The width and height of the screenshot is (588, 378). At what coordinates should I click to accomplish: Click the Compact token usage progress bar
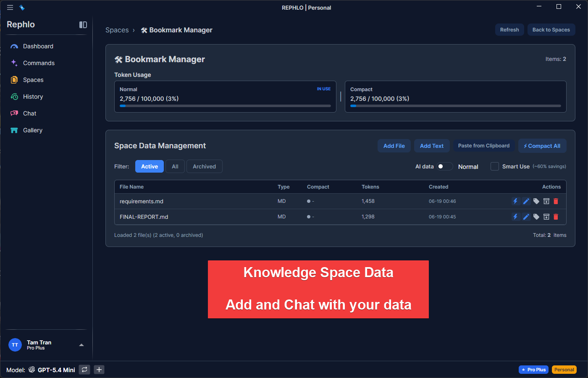coord(456,106)
